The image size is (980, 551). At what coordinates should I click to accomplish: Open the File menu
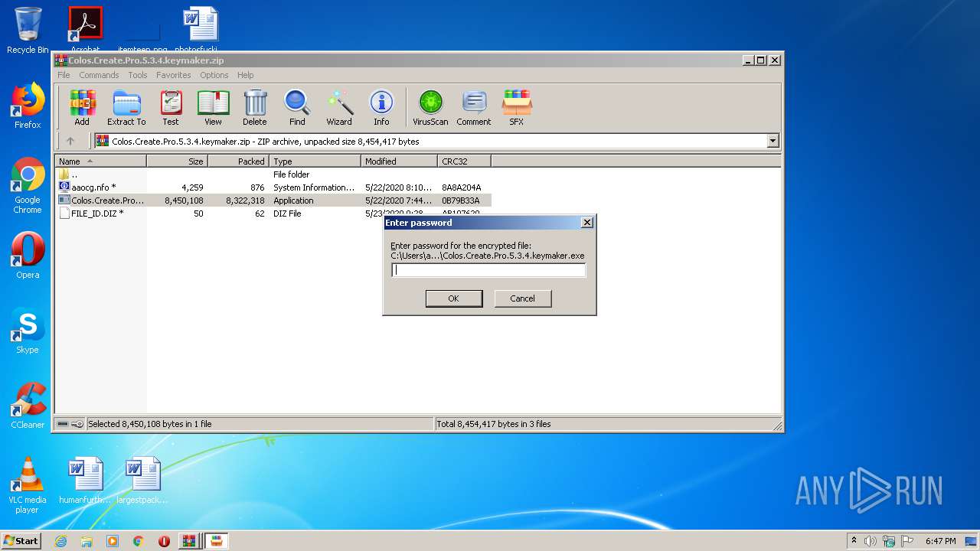point(64,75)
